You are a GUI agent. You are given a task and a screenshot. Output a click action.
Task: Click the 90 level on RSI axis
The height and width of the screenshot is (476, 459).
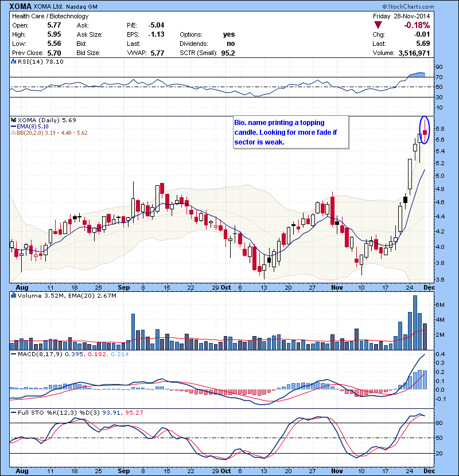pos(439,67)
